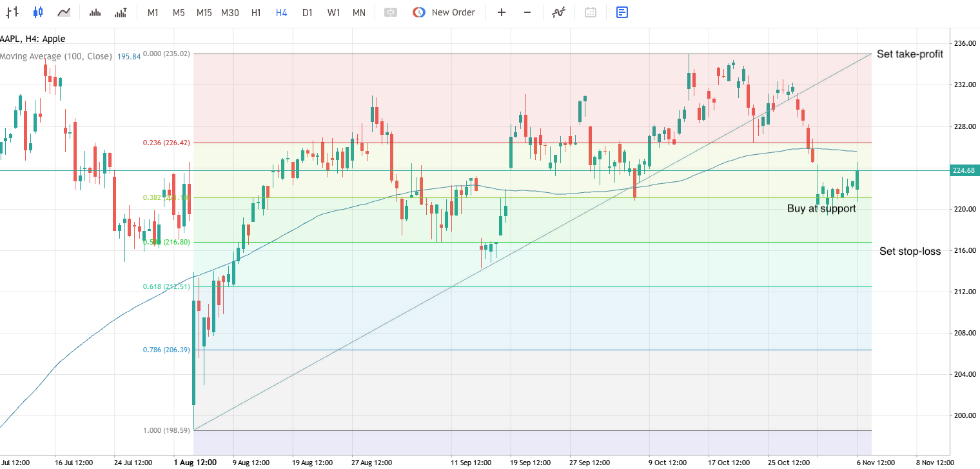Switch to the D1 daily timeframe
Viewport: 980px width, 469px height.
[307, 12]
